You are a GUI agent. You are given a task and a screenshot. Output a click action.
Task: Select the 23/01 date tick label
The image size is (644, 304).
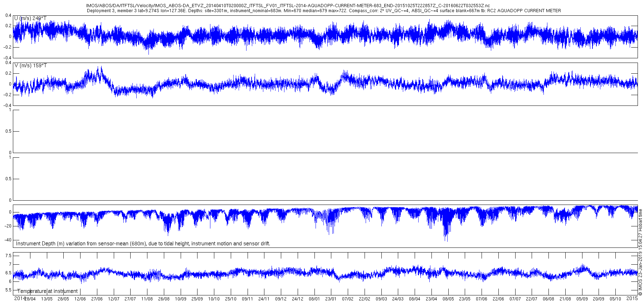pyautogui.click(x=331, y=299)
